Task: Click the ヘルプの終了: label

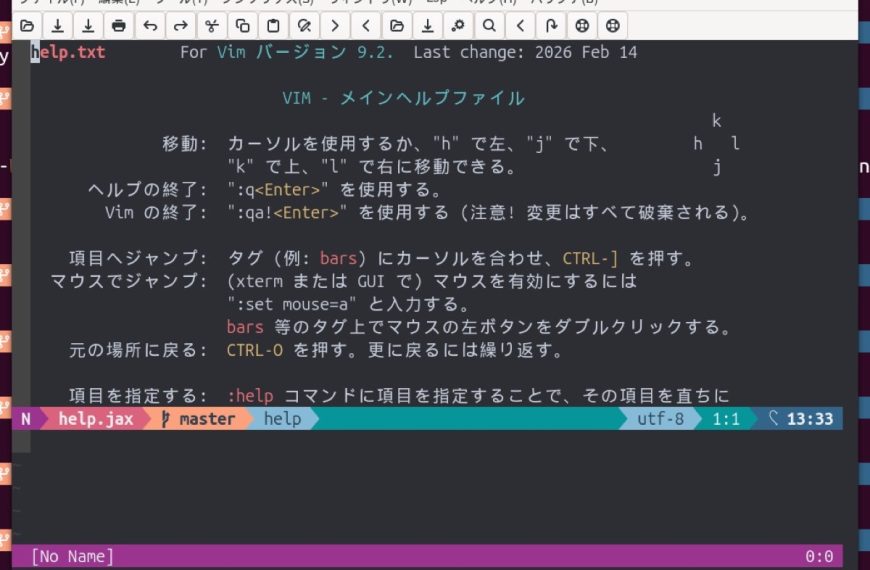Action: [147, 190]
